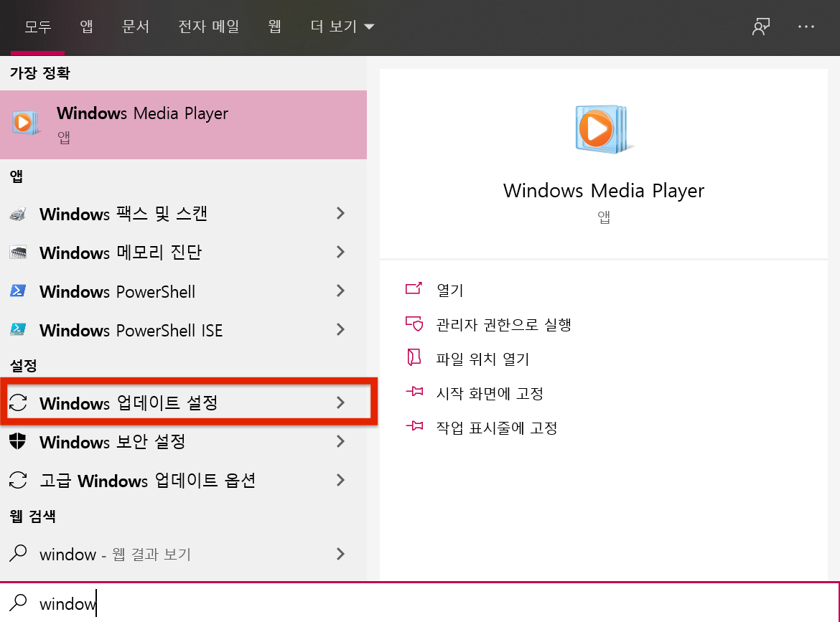Click the Windows PowerShell icon
Screen dimensions: 840x622
[18, 291]
